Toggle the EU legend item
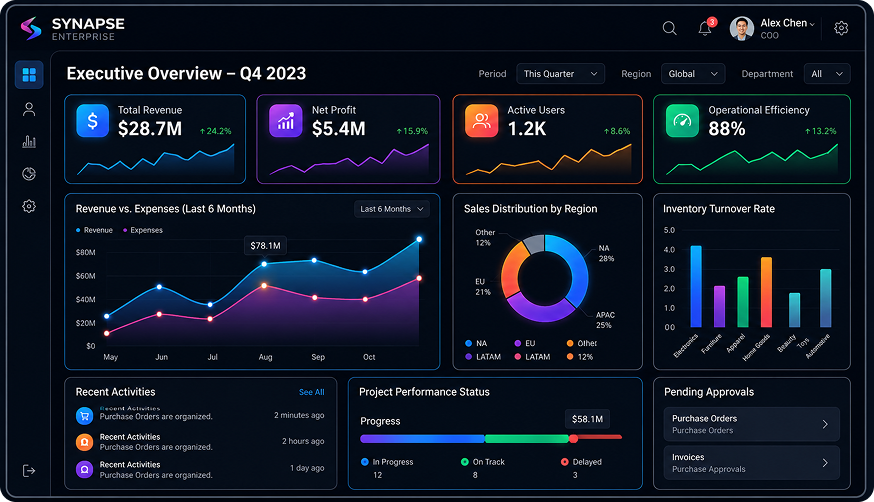 pyautogui.click(x=525, y=343)
